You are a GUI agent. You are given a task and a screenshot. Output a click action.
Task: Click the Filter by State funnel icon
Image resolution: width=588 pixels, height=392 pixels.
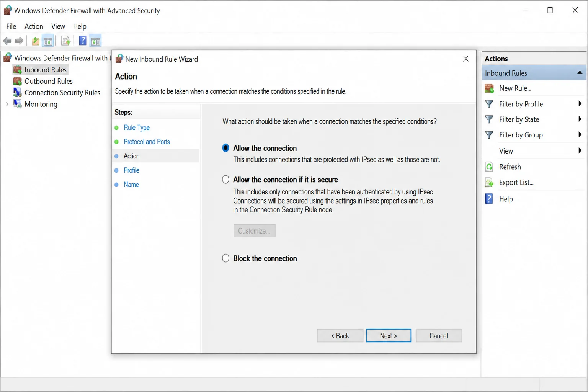[489, 119]
